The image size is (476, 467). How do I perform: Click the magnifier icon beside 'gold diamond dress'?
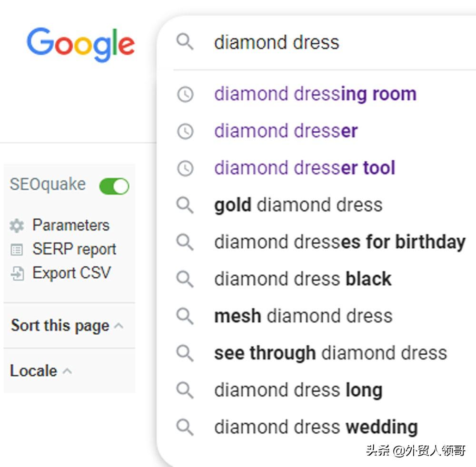click(185, 205)
